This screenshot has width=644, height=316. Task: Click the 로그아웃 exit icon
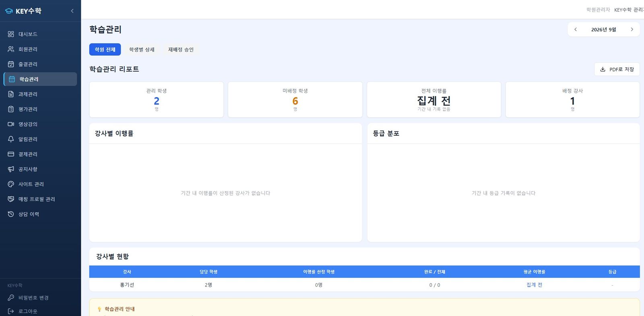[x=11, y=311]
